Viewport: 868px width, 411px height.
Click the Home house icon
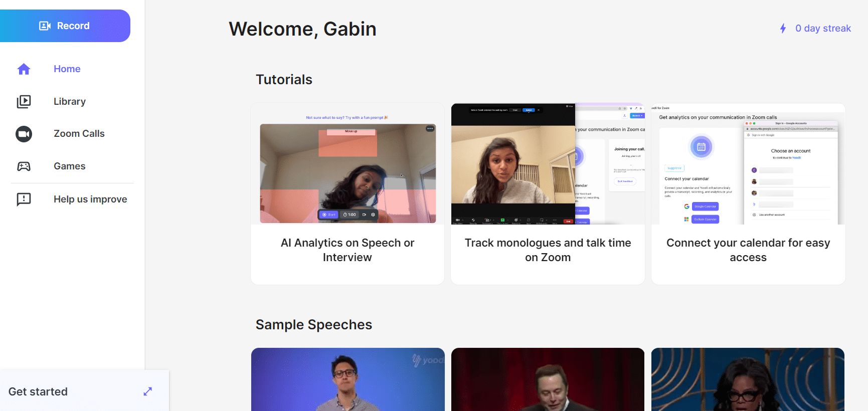point(24,69)
